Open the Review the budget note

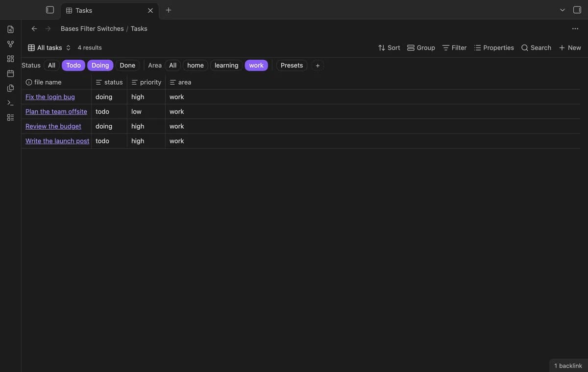(53, 126)
